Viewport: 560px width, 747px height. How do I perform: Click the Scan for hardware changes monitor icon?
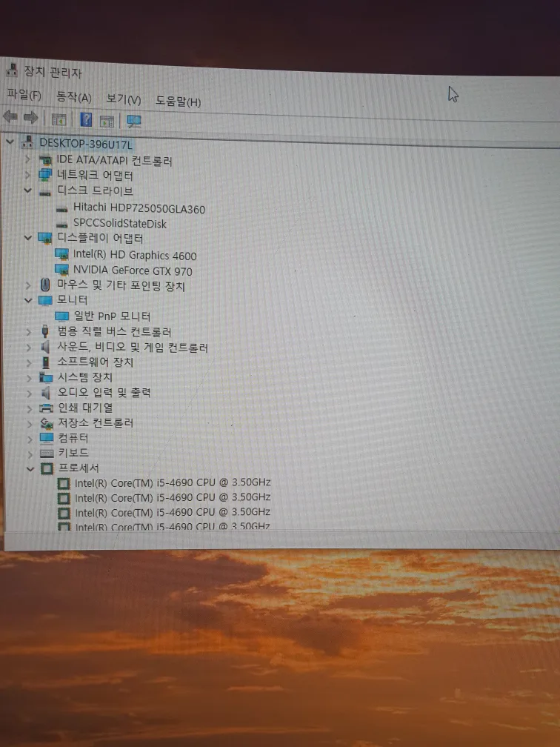click(134, 122)
